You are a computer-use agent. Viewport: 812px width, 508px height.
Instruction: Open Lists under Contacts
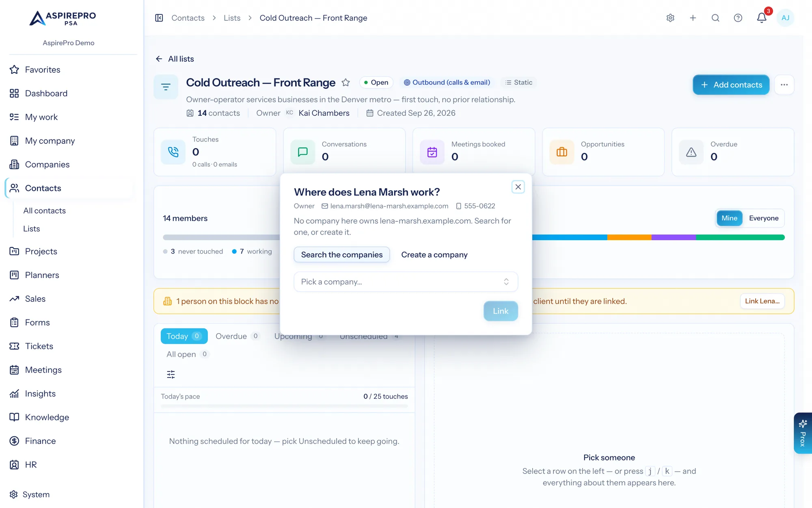(32, 229)
